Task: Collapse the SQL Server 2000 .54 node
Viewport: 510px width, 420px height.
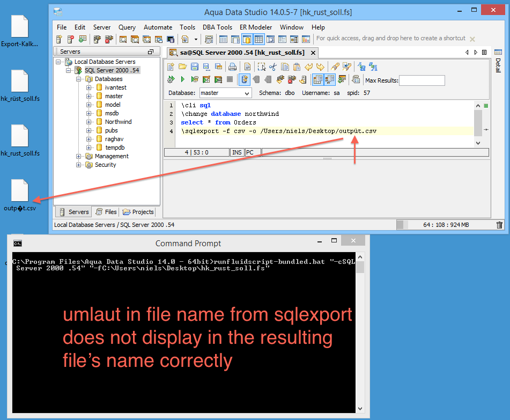Action: point(68,70)
